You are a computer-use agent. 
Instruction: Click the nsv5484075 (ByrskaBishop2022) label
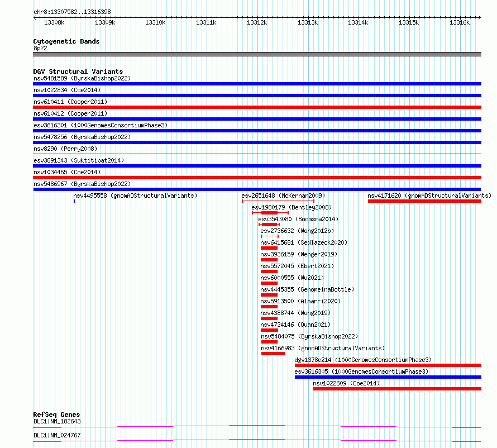coord(310,336)
